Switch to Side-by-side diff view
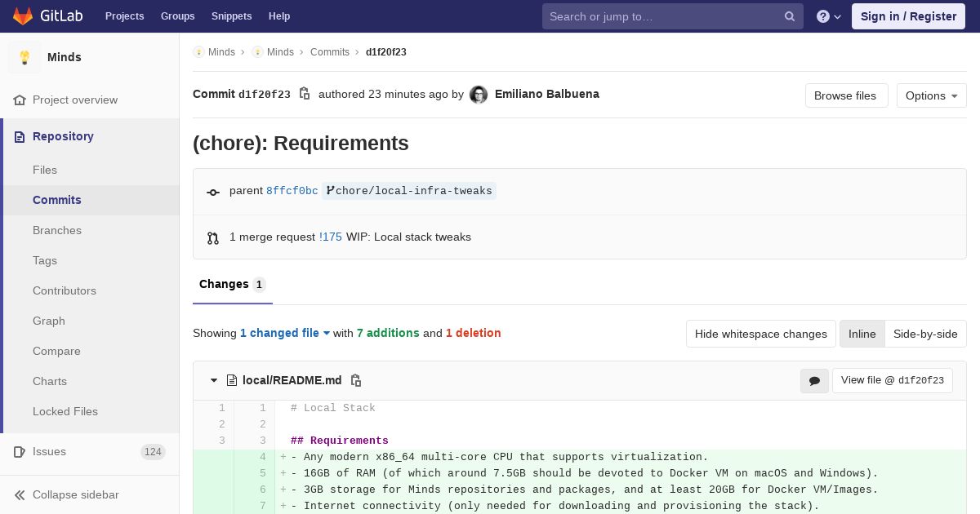This screenshot has height=514, width=980. pyautogui.click(x=925, y=334)
